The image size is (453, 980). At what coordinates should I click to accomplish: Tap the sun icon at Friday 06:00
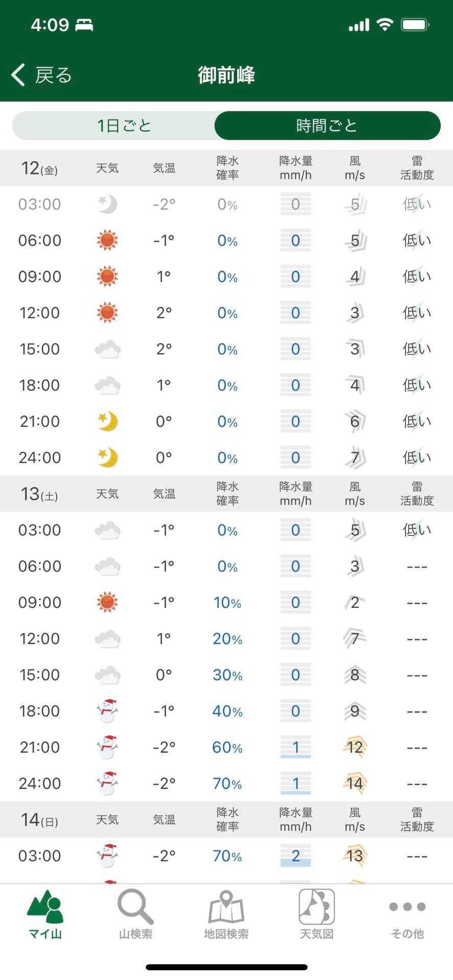coord(107,240)
